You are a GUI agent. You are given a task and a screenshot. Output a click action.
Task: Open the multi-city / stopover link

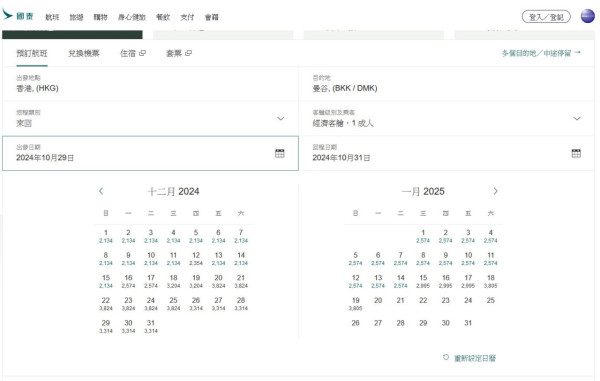coord(541,53)
